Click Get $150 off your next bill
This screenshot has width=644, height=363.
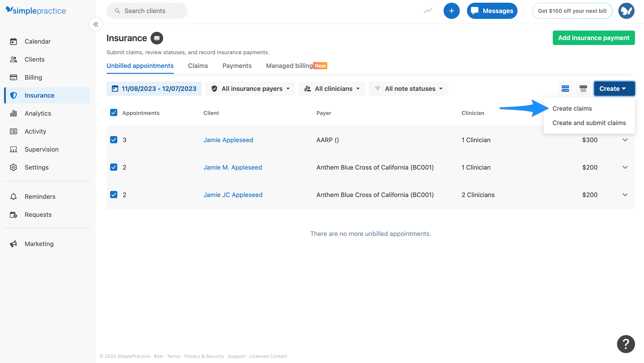(x=572, y=11)
